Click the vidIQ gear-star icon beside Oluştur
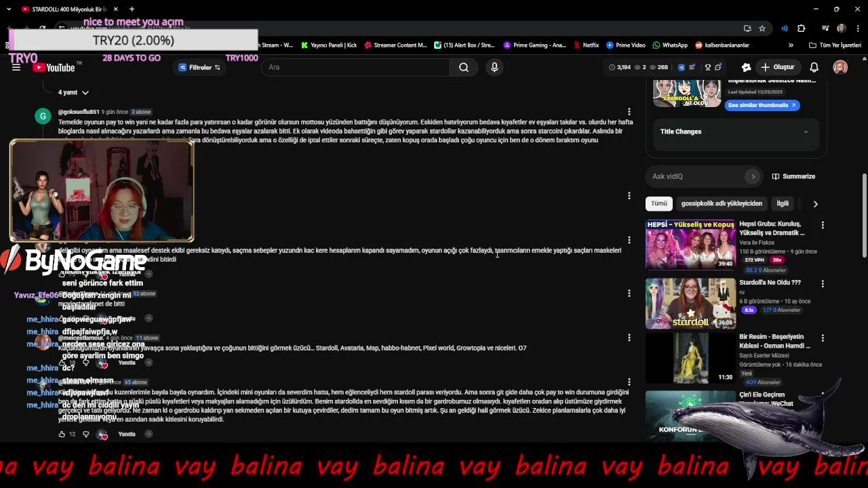This screenshot has width=868, height=488. 746,67
